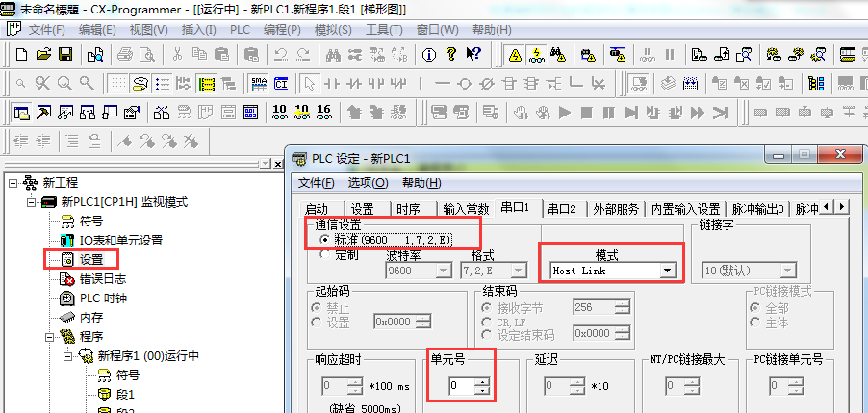Click the Work Online warning triangle icon

tap(515, 55)
